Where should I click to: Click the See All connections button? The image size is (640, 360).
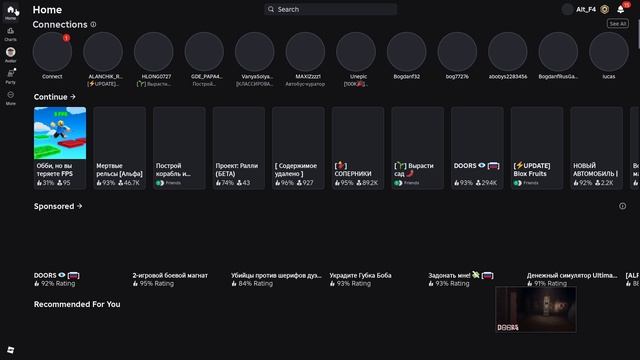[x=618, y=24]
